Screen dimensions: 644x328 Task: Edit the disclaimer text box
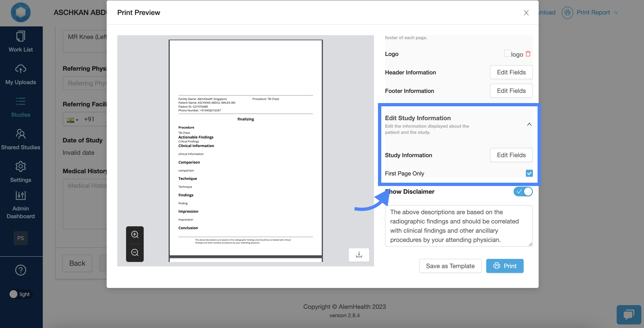tap(459, 226)
